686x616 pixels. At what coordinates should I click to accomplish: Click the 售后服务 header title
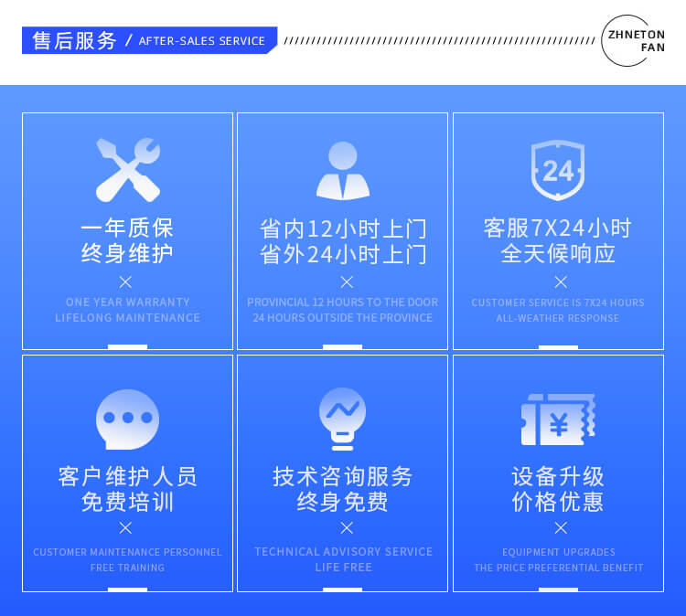[74, 40]
